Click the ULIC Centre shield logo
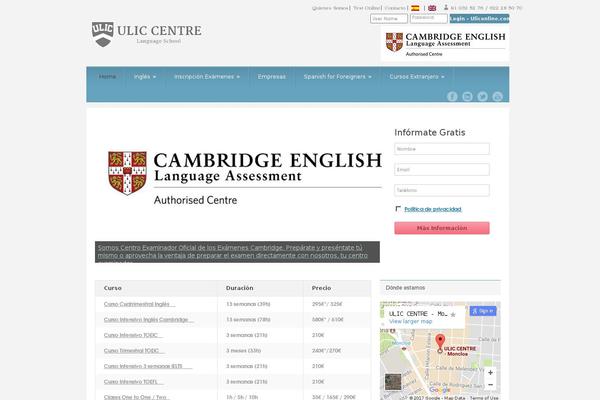 coord(103,34)
